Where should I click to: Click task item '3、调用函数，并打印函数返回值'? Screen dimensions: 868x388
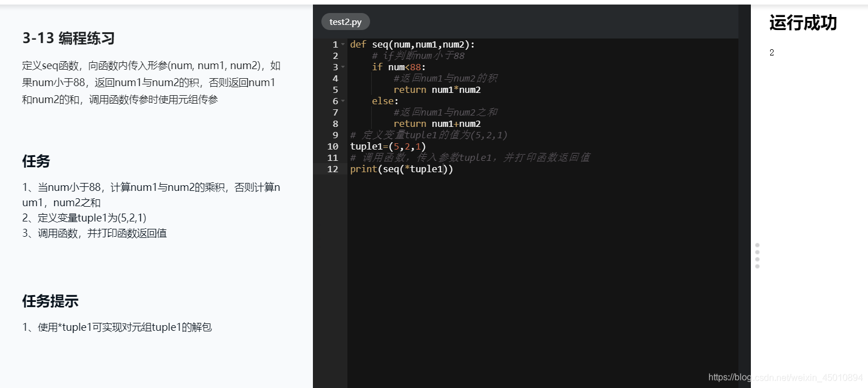coord(94,233)
